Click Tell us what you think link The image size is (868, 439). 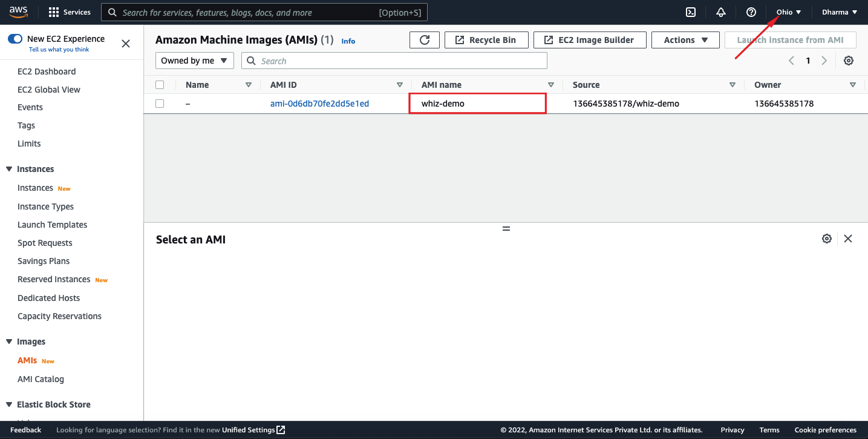click(59, 50)
